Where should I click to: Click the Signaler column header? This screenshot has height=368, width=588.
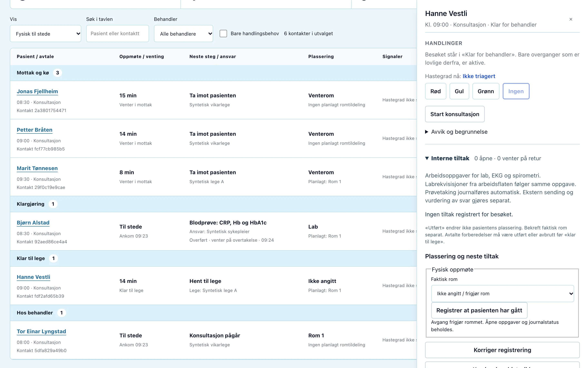[392, 56]
